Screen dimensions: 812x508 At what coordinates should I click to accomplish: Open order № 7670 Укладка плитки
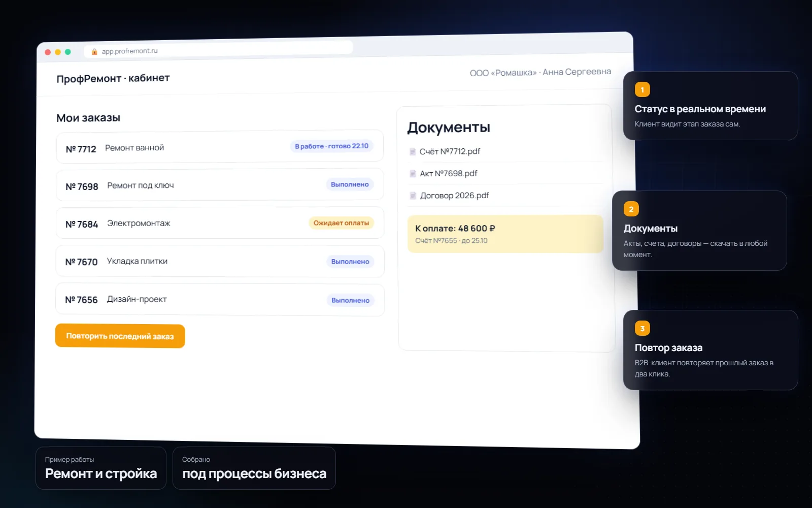[220, 261]
